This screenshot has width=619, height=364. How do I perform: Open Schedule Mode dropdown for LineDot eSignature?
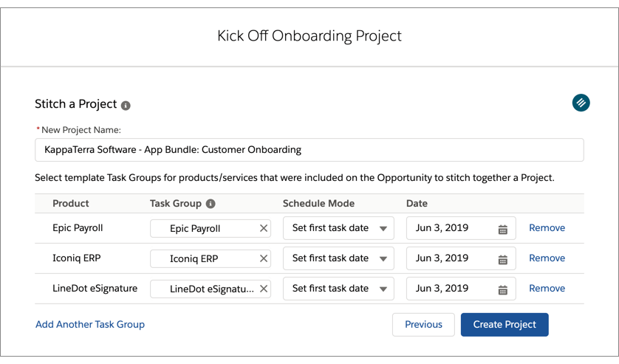pos(338,289)
